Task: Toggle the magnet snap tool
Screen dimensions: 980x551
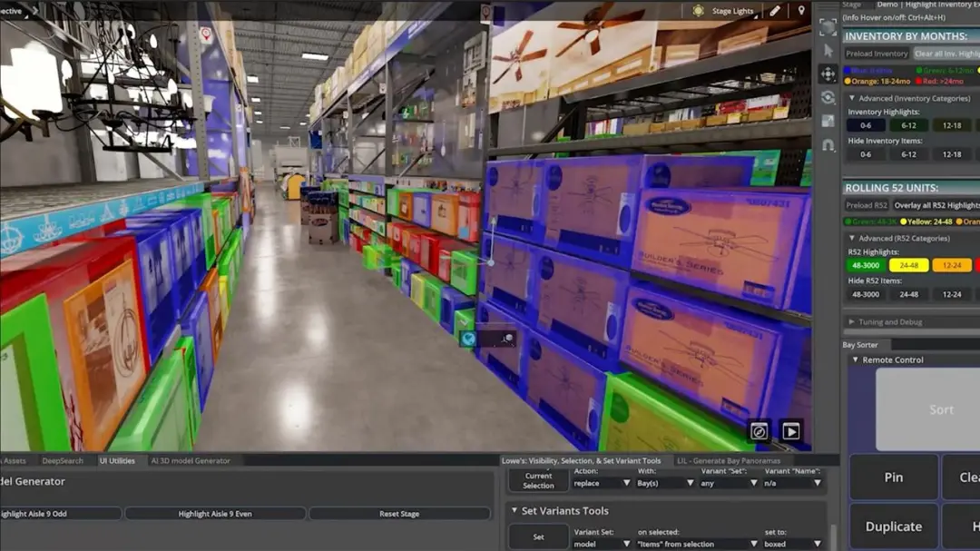Action: (828, 145)
